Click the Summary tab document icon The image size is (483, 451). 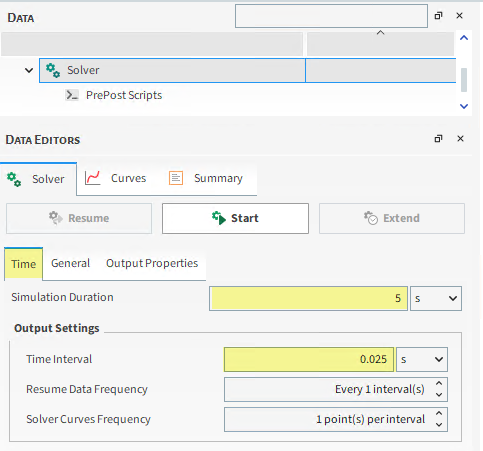point(176,178)
